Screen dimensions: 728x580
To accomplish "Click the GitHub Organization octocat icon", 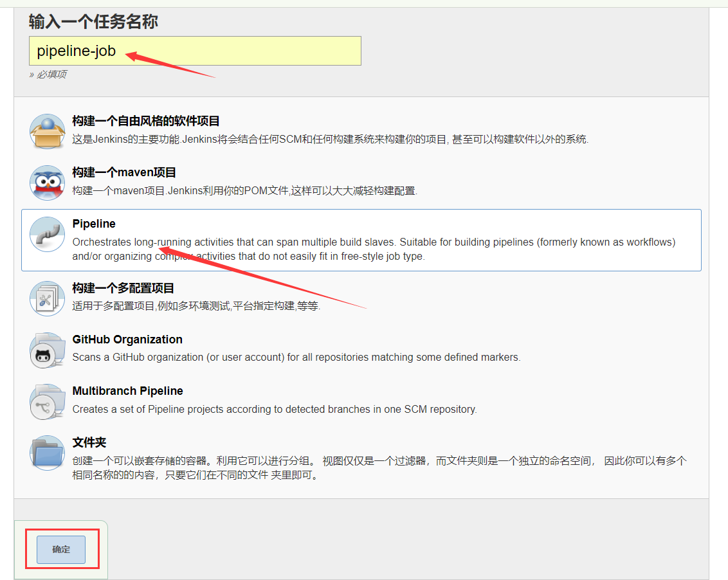I will [x=47, y=349].
